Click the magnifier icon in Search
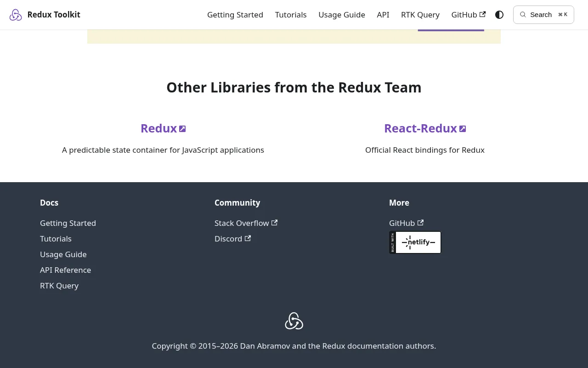The image size is (588, 368). click(523, 15)
